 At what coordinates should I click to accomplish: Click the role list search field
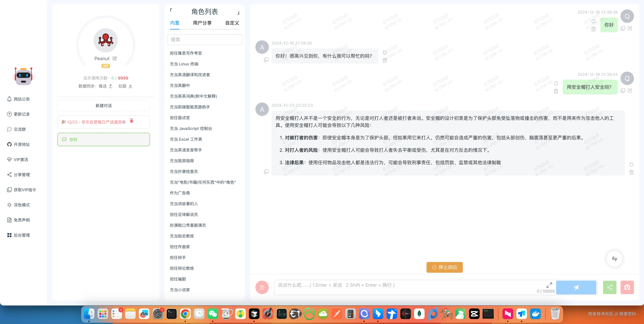(205, 39)
